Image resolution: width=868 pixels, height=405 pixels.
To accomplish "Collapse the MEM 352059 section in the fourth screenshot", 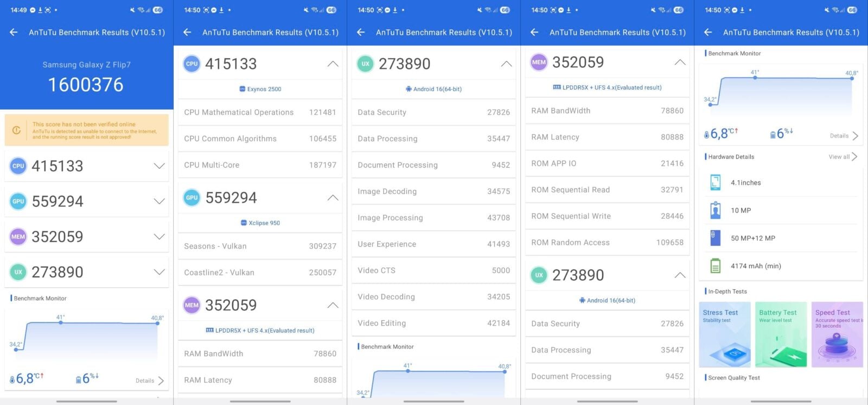I will pos(680,62).
